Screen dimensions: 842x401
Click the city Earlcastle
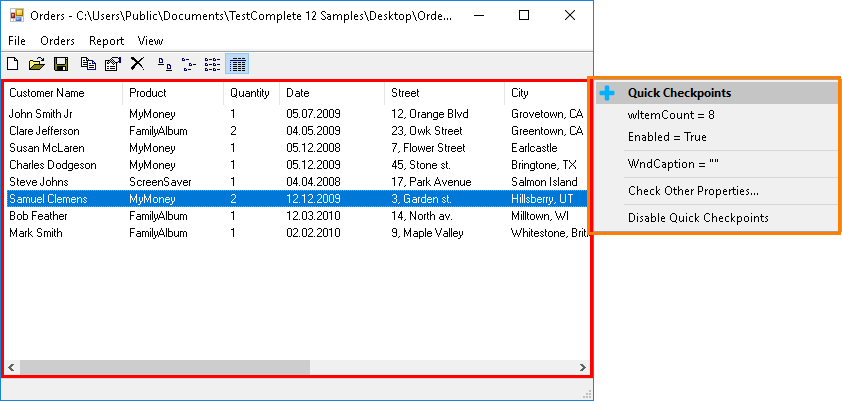coord(534,148)
